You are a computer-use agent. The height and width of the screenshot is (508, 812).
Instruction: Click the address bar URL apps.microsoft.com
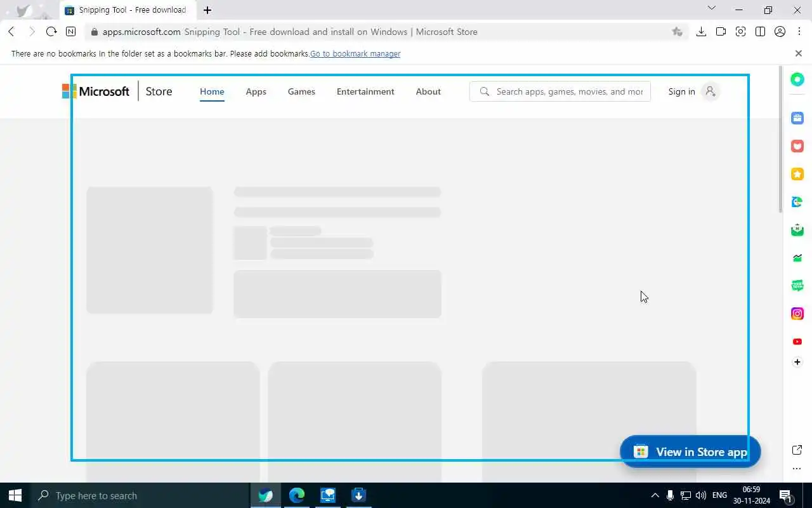click(141, 32)
